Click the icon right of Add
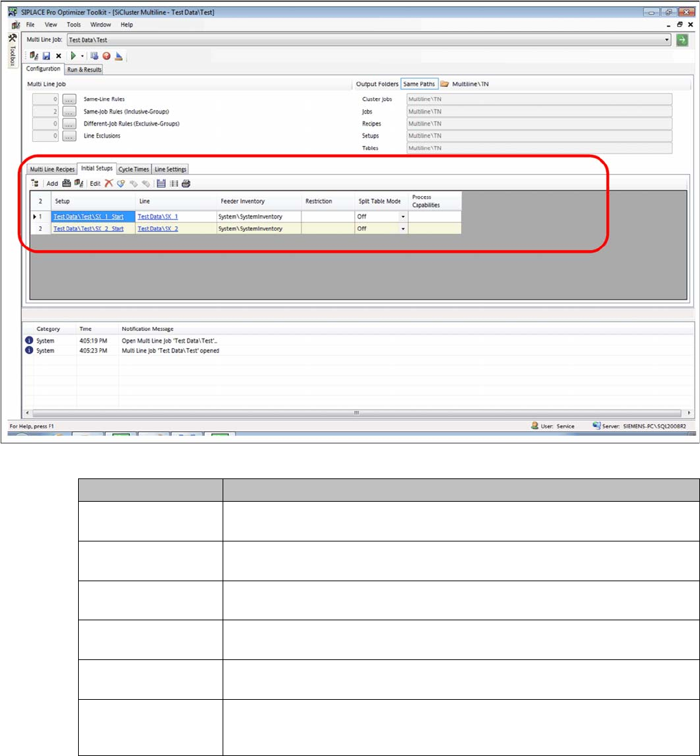The height and width of the screenshot is (756, 700). (x=66, y=183)
